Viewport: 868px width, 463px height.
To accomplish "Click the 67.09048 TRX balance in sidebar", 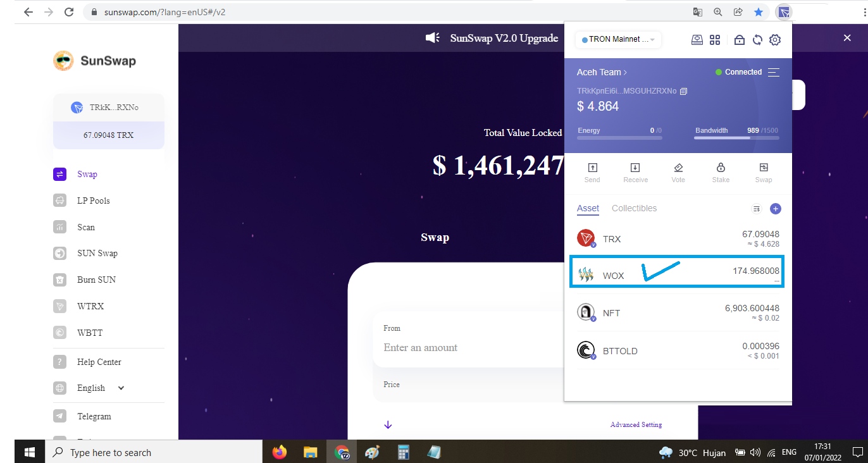I will (x=109, y=135).
